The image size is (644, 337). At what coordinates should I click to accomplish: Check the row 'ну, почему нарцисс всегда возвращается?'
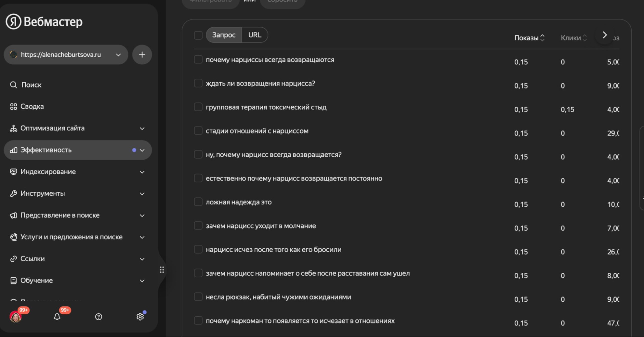pos(198,154)
